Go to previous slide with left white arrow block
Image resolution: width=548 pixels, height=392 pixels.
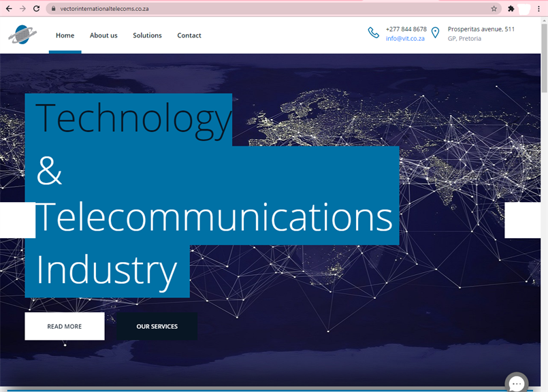click(18, 220)
